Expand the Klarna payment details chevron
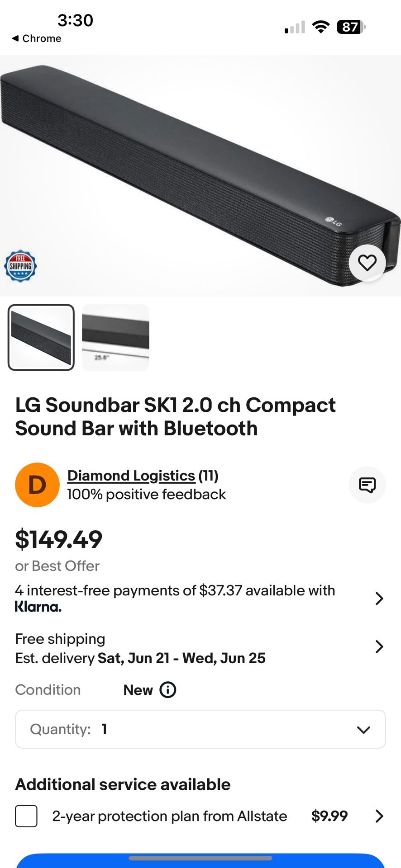 tap(379, 598)
